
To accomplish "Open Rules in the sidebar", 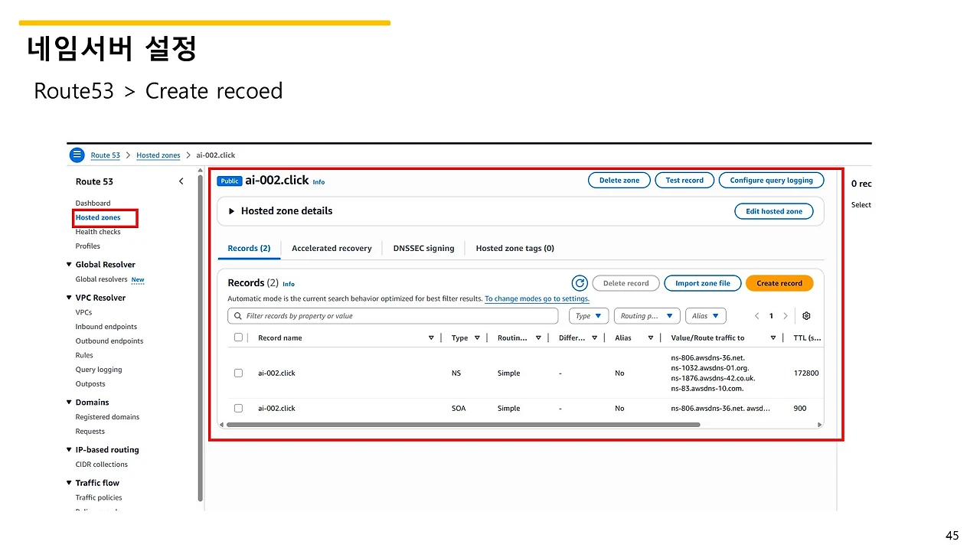I will tap(84, 356).
